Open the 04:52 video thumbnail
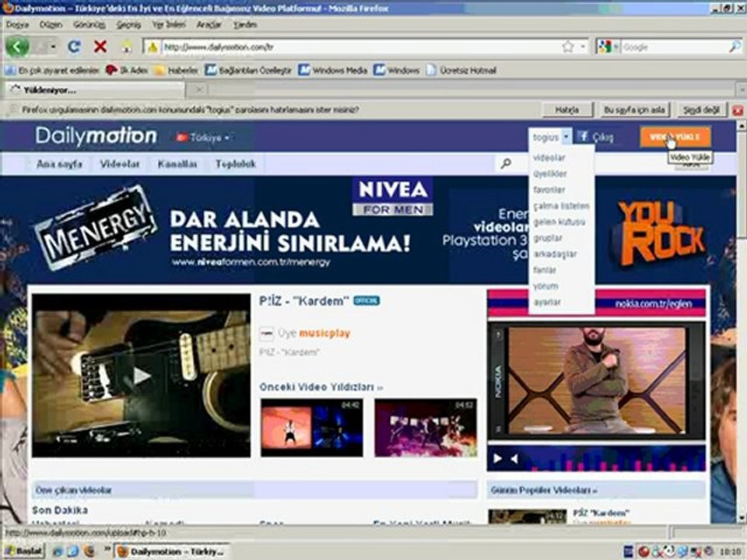747x560 pixels. click(x=426, y=428)
